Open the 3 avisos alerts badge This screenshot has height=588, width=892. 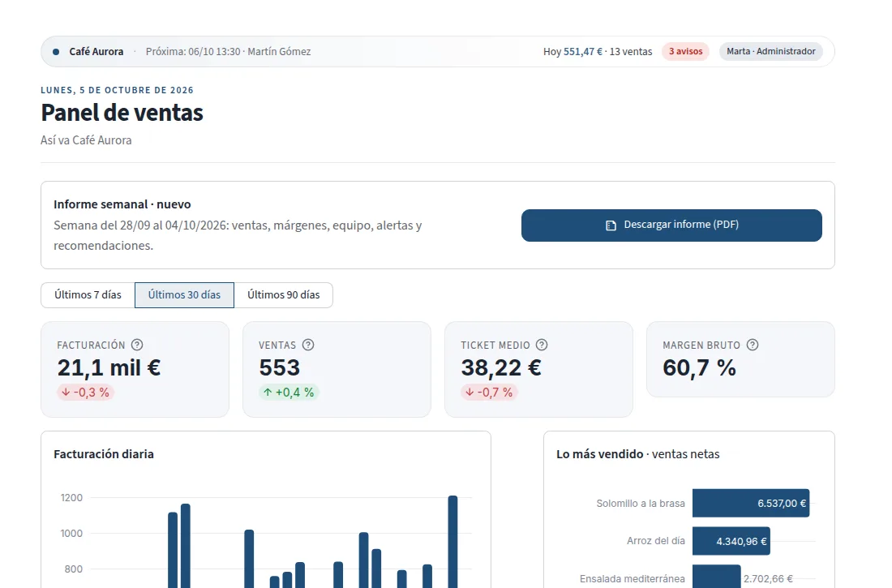coord(685,51)
